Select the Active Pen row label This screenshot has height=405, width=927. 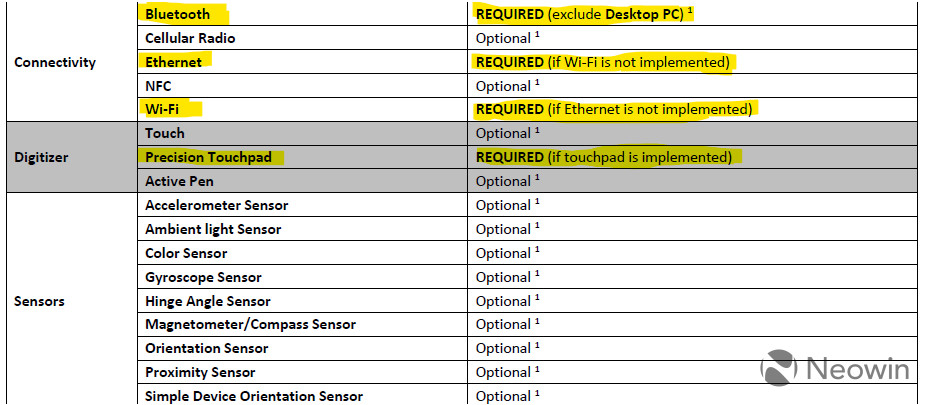point(179,181)
